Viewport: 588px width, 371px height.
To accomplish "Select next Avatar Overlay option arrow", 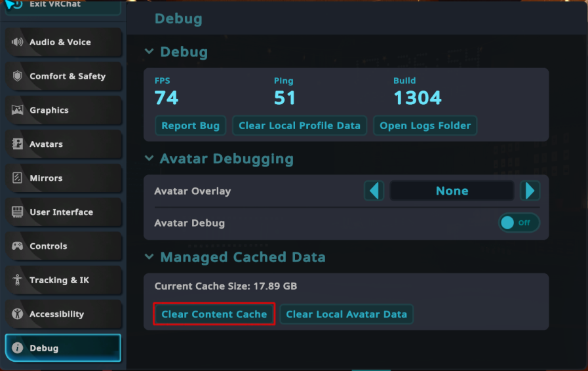I will pyautogui.click(x=530, y=191).
